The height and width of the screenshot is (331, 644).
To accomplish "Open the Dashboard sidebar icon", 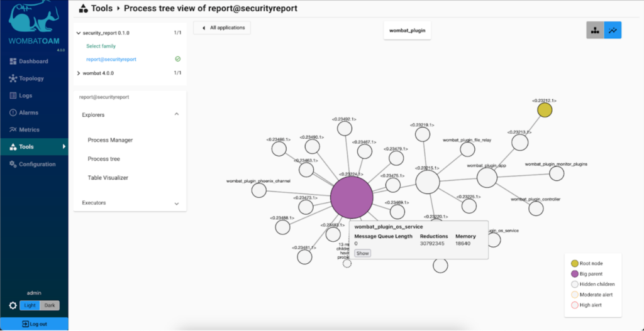I will 13,62.
